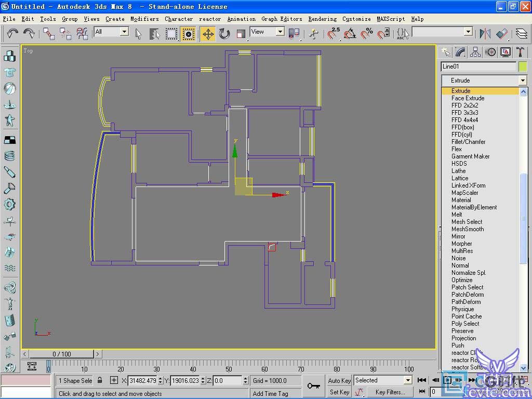Open the File menu

(9, 19)
